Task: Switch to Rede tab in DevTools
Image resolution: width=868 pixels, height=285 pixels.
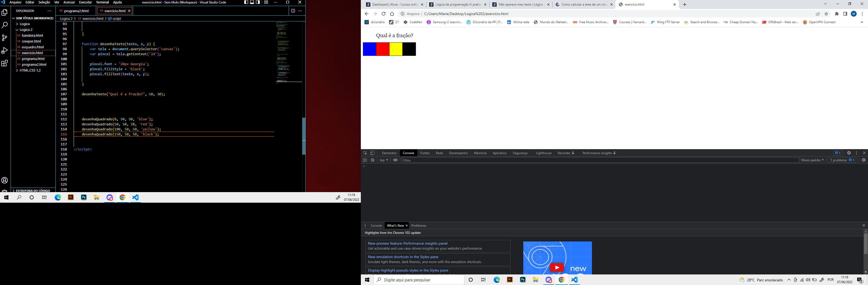Action: [439, 153]
